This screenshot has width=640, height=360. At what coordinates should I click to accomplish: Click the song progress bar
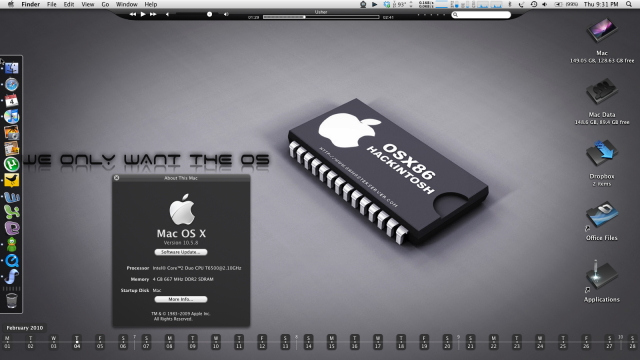coord(321,17)
